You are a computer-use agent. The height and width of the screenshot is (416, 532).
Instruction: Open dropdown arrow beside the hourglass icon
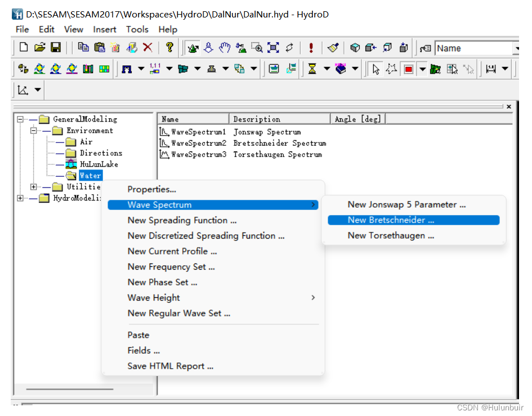click(327, 69)
